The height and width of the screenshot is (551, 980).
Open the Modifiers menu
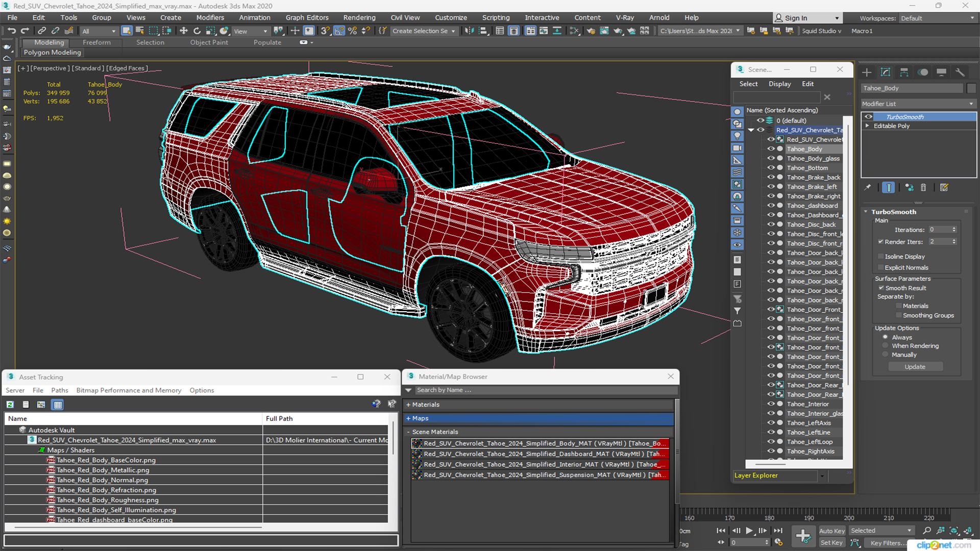[x=210, y=17]
